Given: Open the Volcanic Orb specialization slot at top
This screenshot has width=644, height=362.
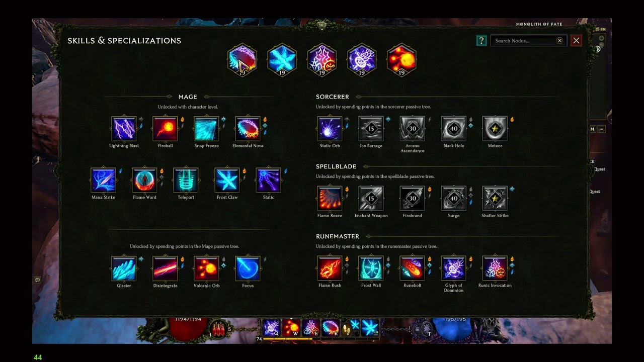Looking at the screenshot, I should click(x=401, y=60).
